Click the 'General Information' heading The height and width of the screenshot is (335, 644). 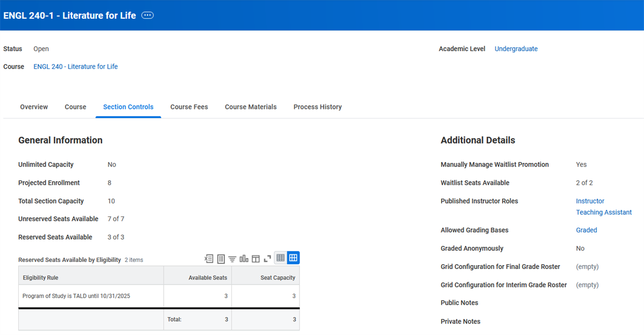tap(60, 140)
